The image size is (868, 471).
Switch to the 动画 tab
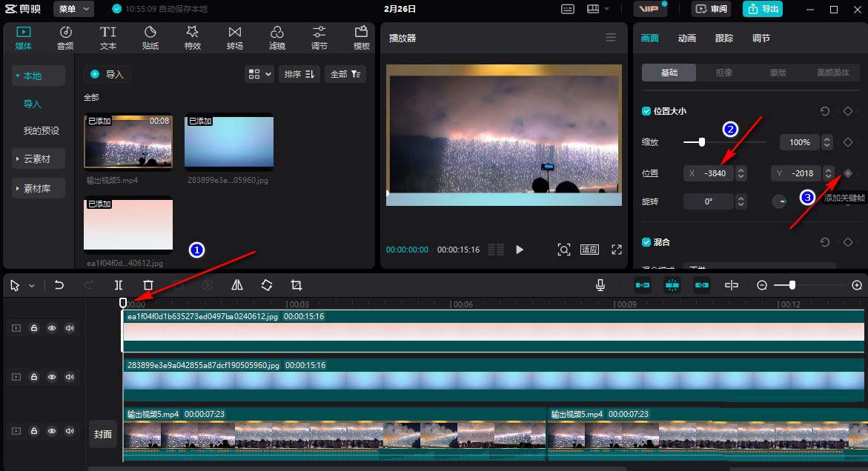point(687,39)
